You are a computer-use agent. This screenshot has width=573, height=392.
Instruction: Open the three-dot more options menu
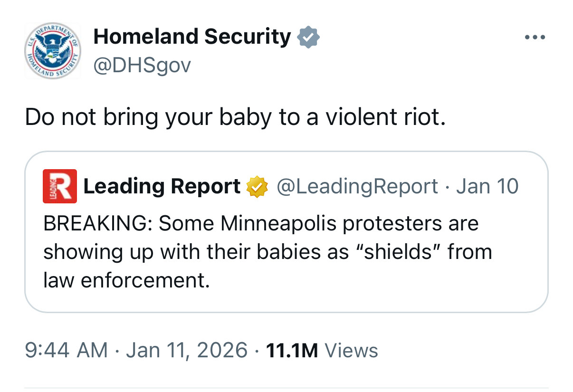534,38
